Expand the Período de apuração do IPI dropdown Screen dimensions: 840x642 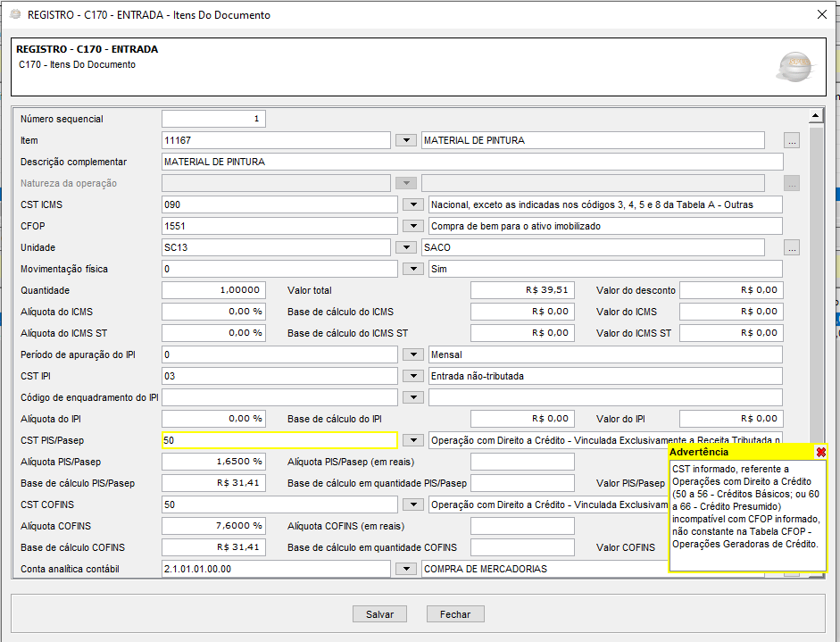tap(412, 354)
